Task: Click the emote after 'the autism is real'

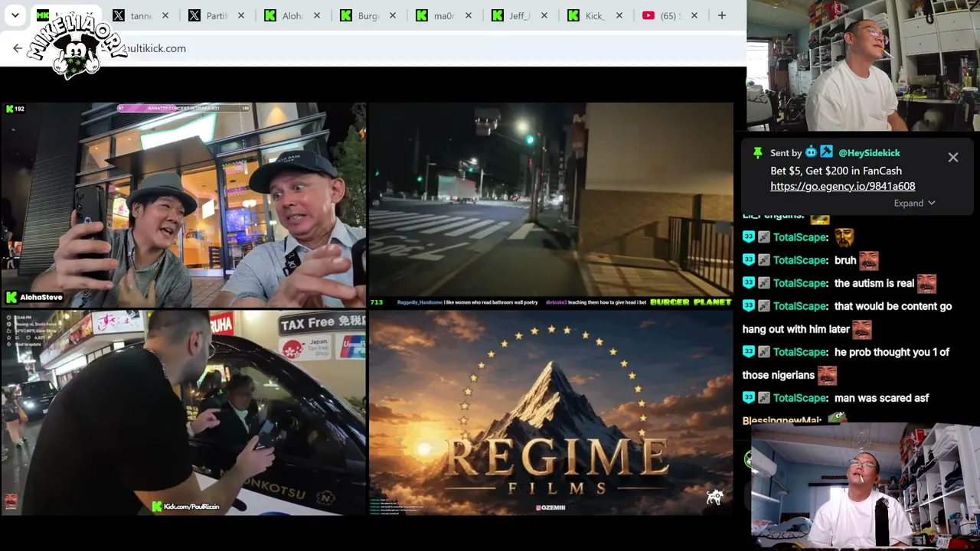Action: [926, 283]
